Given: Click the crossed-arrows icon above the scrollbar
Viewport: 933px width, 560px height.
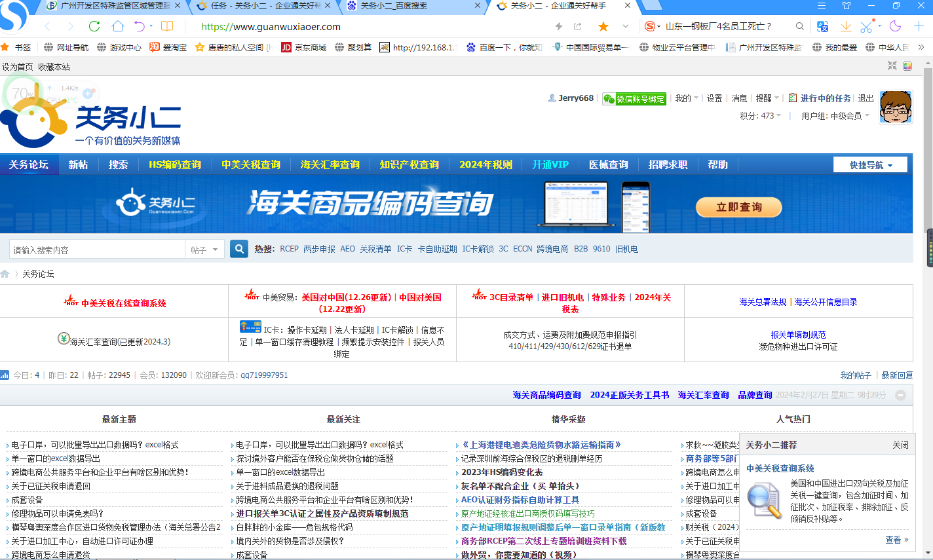Looking at the screenshot, I should coord(892,66).
